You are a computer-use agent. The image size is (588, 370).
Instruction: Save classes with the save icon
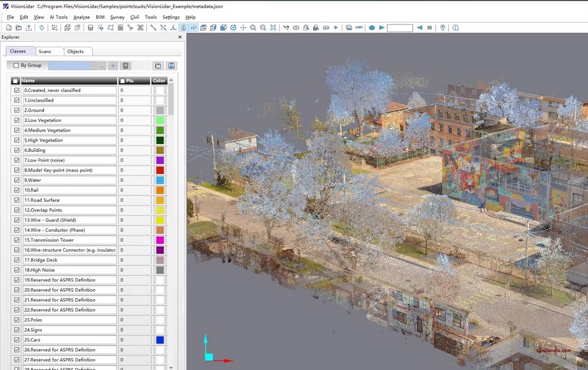click(171, 66)
